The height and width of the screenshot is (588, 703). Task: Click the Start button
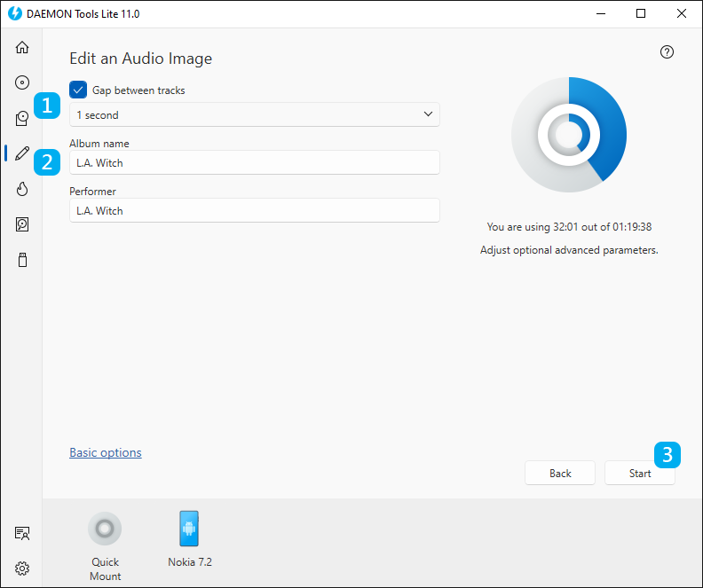coord(640,473)
